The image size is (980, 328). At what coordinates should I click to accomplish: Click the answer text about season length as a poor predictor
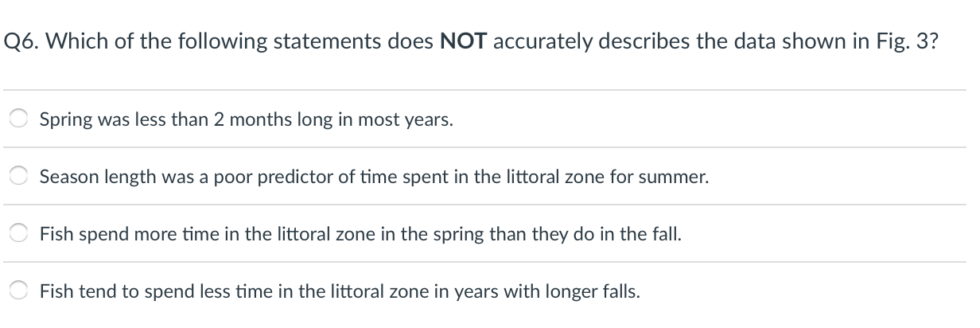(x=374, y=178)
